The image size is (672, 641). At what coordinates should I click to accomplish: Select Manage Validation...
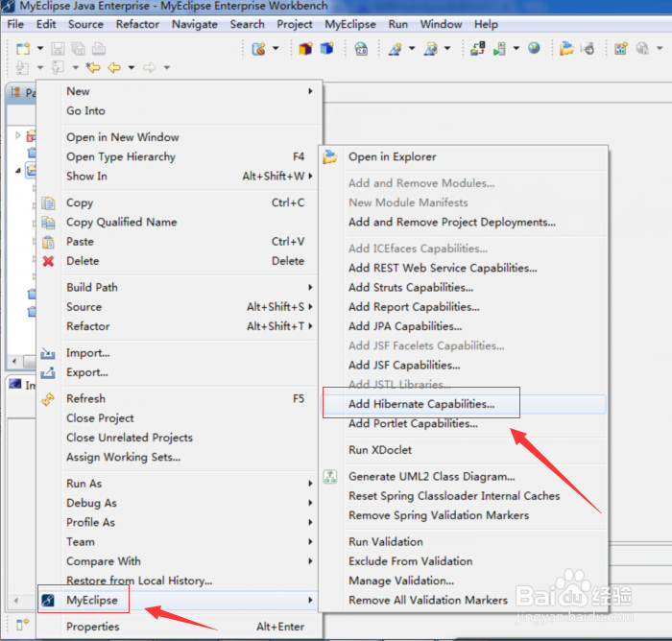(x=464, y=581)
